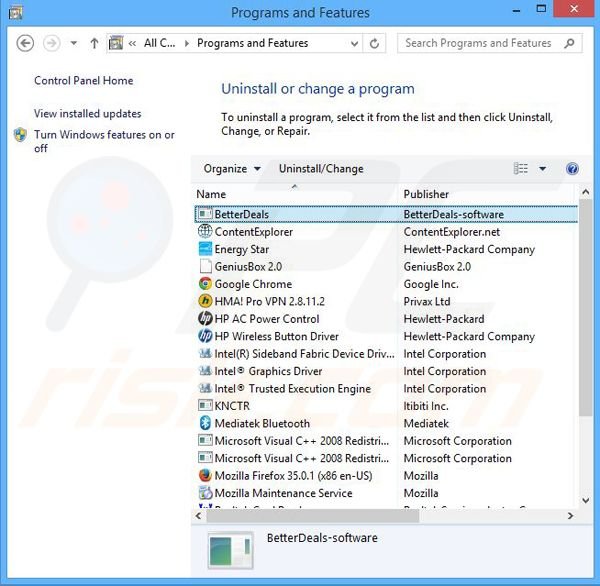Click the horizontal scrollbar left arrow
This screenshot has width=600, height=586.
tap(198, 516)
